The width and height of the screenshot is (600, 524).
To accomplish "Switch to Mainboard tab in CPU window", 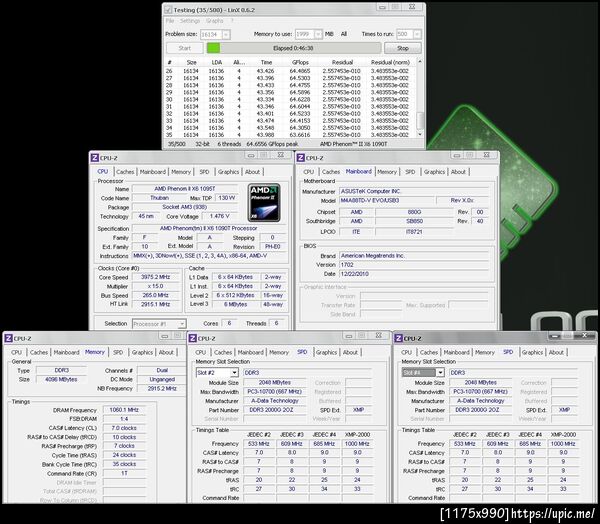I will tap(153, 172).
